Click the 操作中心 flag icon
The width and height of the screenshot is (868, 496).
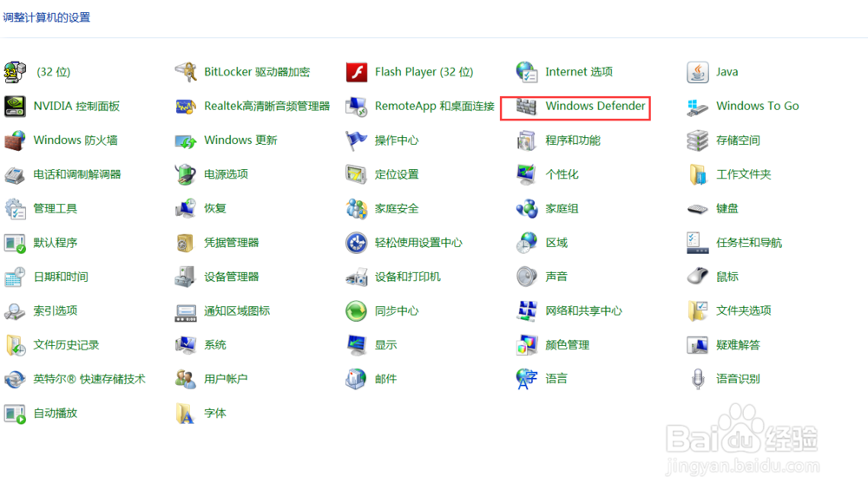pyautogui.click(x=357, y=140)
